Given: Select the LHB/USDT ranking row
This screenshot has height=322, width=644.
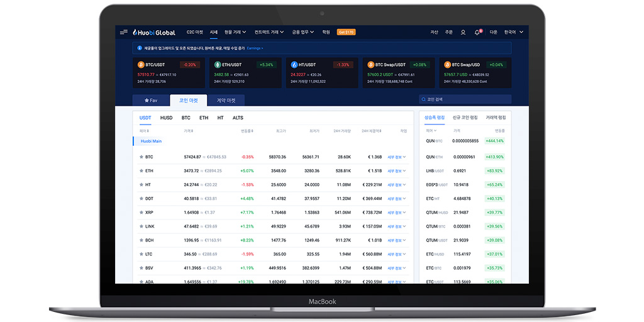Looking at the screenshot, I should tap(465, 171).
